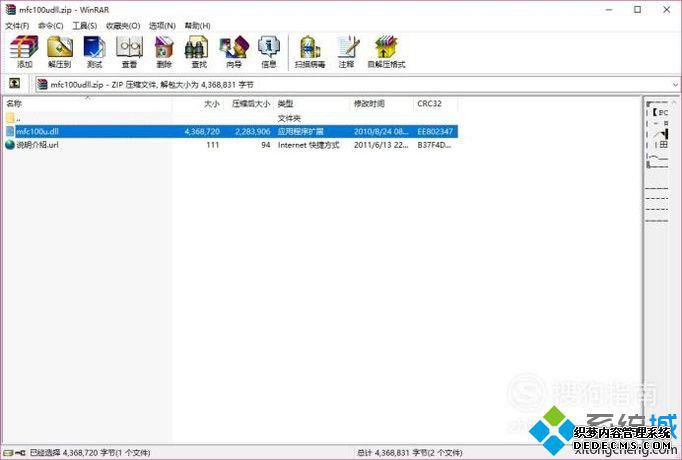
Task: Sort by the Size (大小) column header
Action: click(x=197, y=103)
